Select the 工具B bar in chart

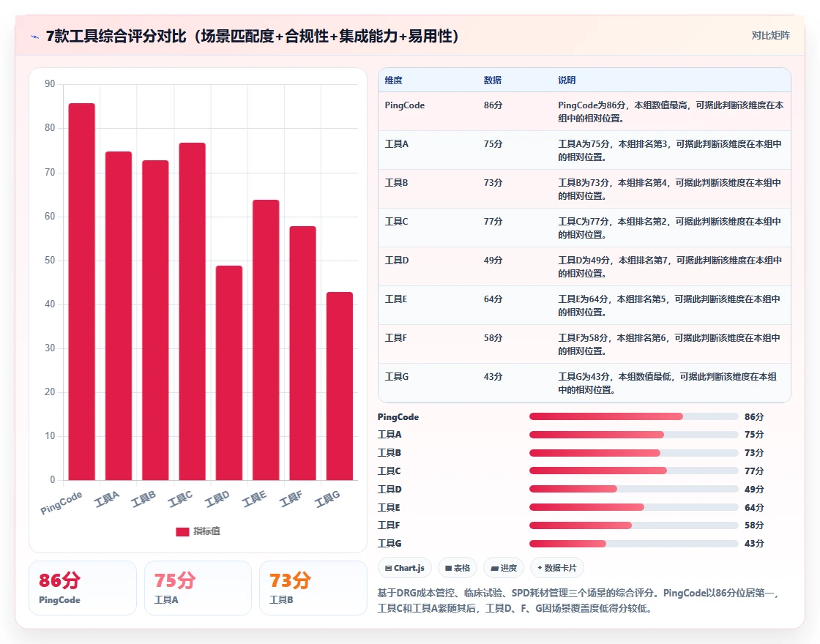[155, 321]
